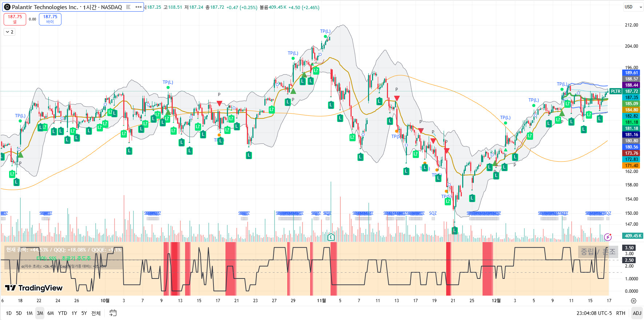Click the 182.82 blue price label
This screenshot has width=644, height=320.
pyautogui.click(x=632, y=116)
